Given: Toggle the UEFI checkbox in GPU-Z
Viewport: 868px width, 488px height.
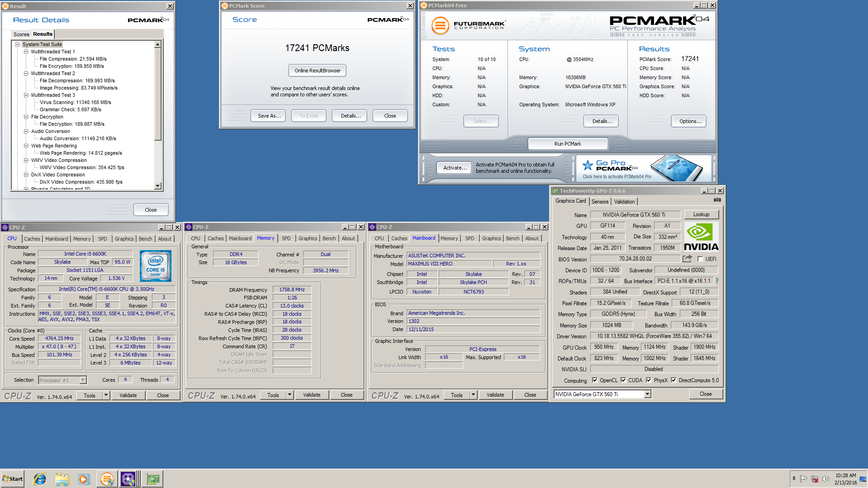Looking at the screenshot, I should [x=700, y=259].
